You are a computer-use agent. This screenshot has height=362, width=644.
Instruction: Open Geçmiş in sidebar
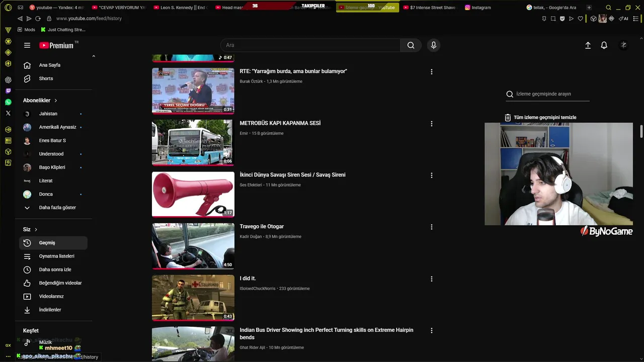point(53,243)
